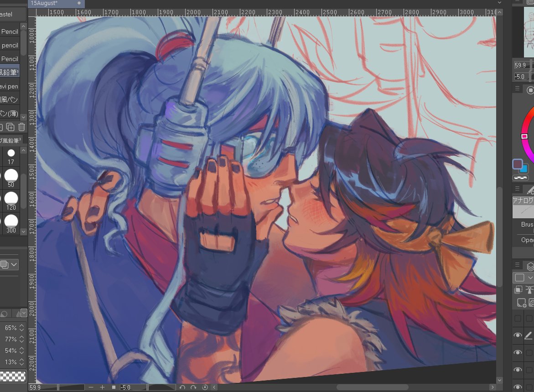Viewport: 534px width, 392px height.
Task: Adjust the 13% value stepper
Action: [x=22, y=362]
